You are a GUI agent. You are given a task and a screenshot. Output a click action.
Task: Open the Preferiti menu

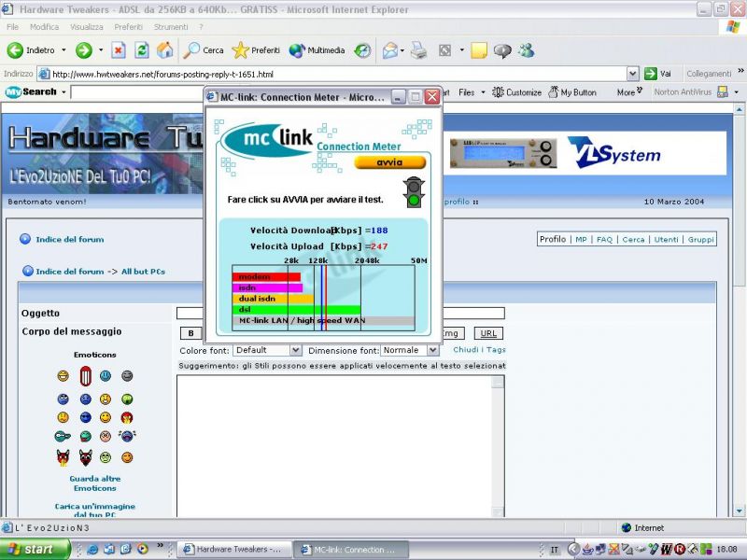pos(128,27)
